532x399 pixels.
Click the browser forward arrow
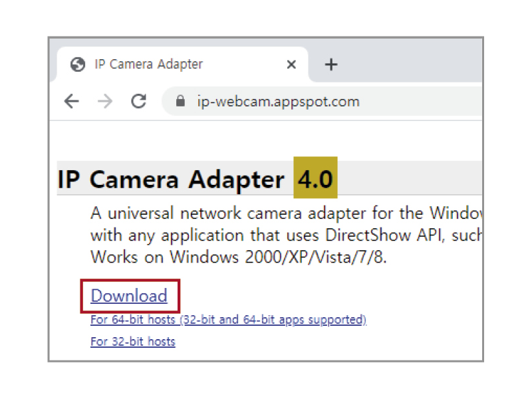coord(105,101)
